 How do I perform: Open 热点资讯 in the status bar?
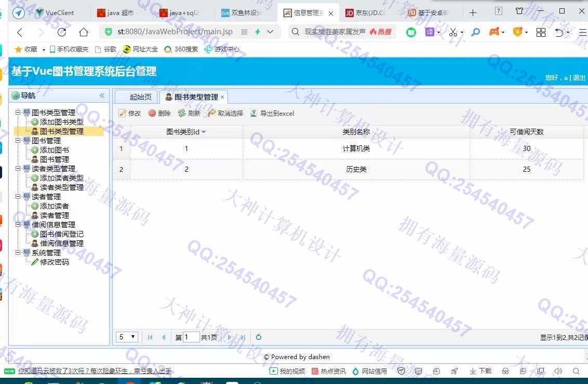tap(329, 371)
